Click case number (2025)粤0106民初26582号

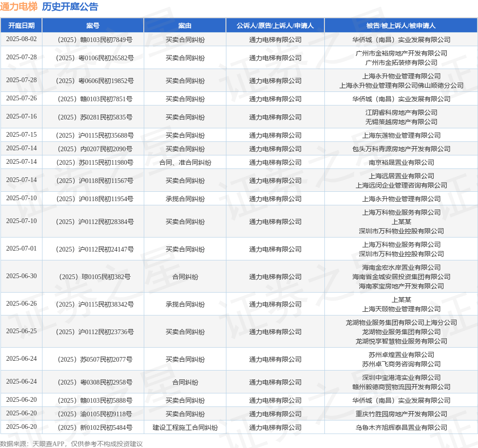[95, 58]
